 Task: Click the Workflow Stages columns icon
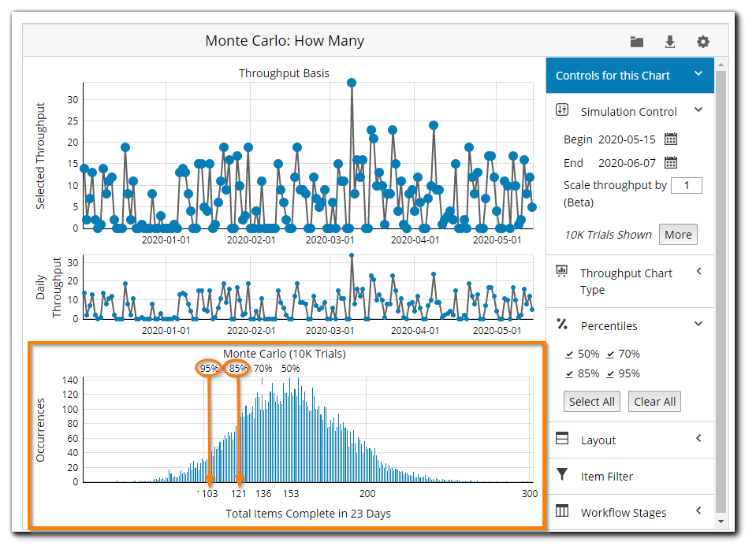pos(562,511)
